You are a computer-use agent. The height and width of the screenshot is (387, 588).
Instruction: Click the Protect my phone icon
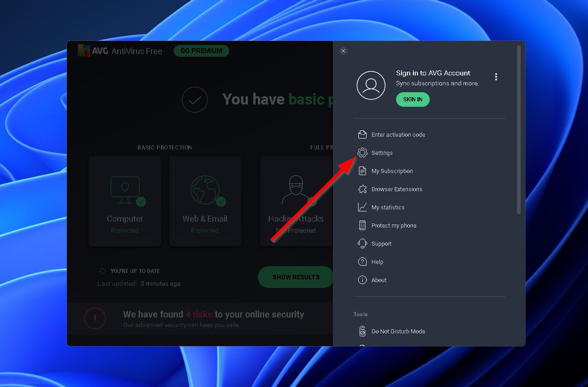pyautogui.click(x=362, y=225)
